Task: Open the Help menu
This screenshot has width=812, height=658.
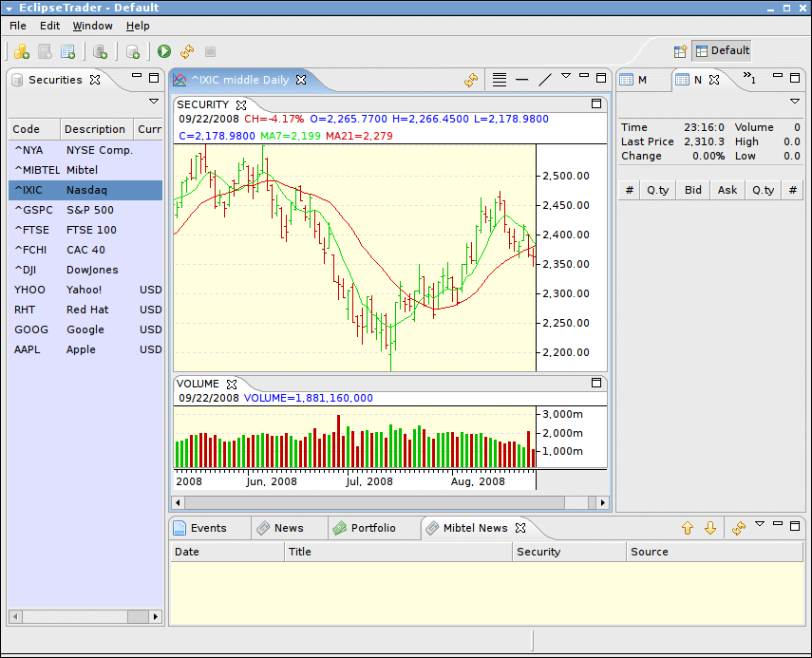Action: pos(138,26)
